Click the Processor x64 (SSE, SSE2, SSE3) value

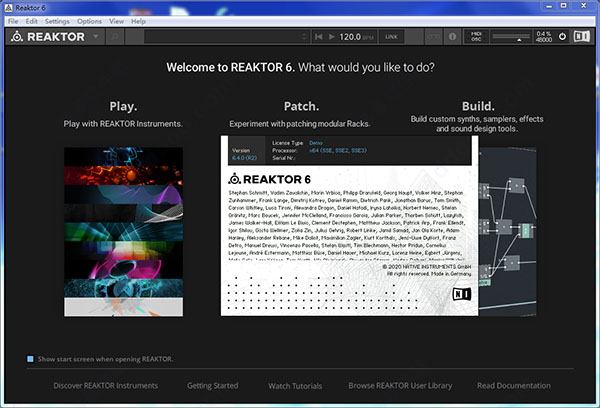point(338,150)
